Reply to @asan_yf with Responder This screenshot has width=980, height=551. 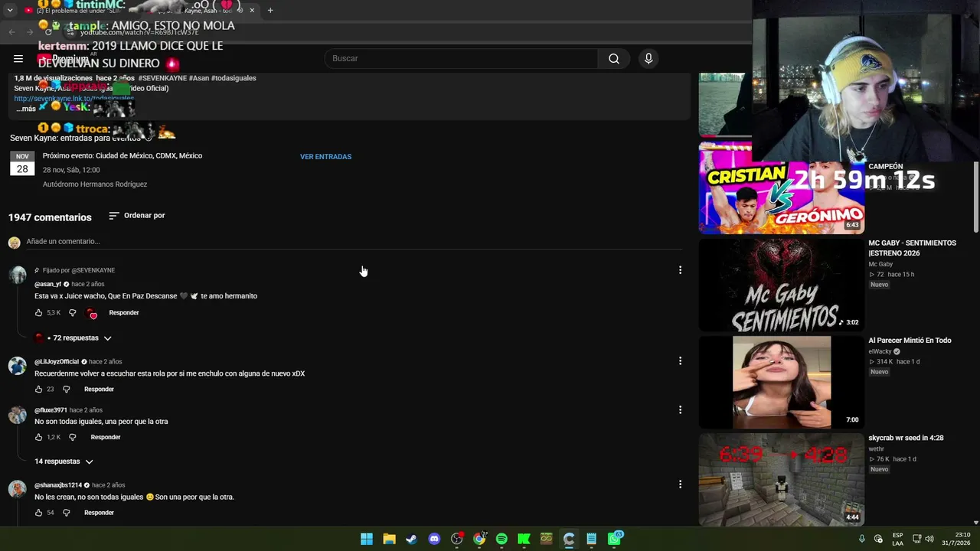[x=124, y=313]
